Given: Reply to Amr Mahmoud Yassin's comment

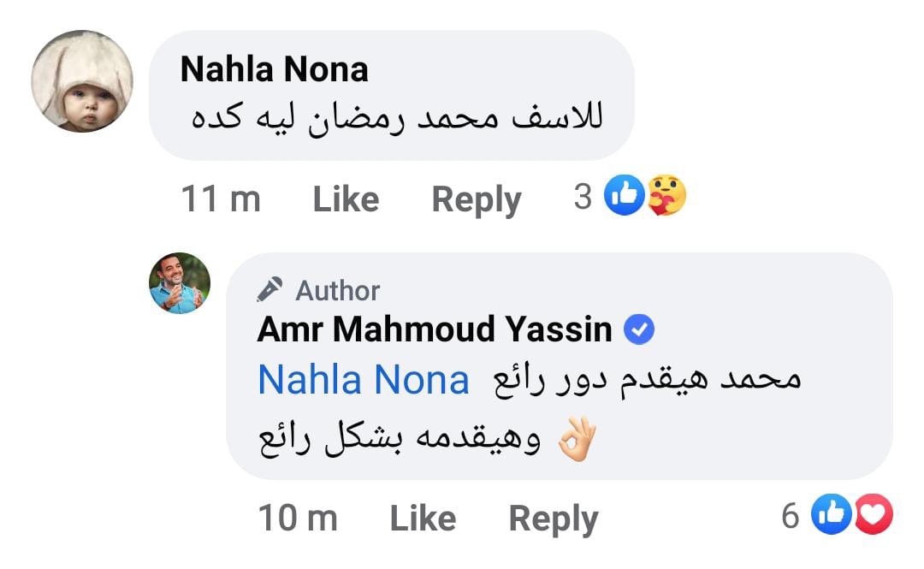Looking at the screenshot, I should click(x=554, y=518).
